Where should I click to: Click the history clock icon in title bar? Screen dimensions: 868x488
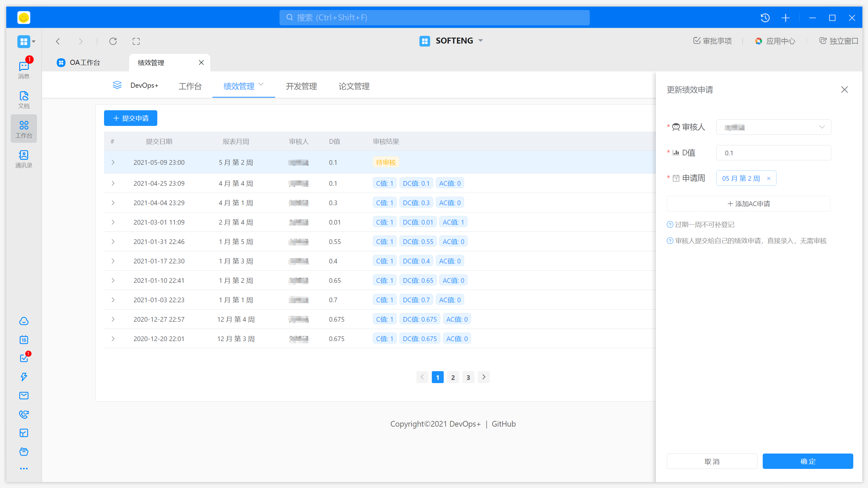coord(765,18)
